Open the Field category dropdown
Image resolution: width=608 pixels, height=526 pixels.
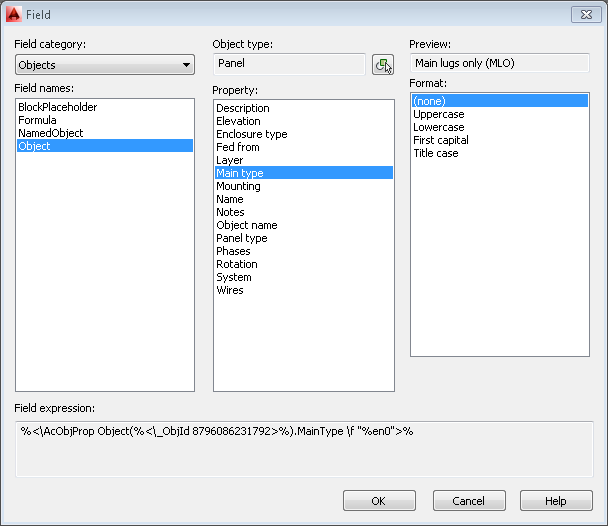tap(105, 65)
